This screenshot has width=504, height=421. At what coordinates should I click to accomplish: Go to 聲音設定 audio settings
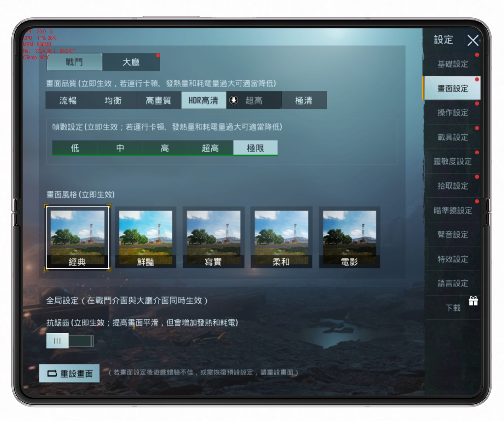pyautogui.click(x=452, y=235)
